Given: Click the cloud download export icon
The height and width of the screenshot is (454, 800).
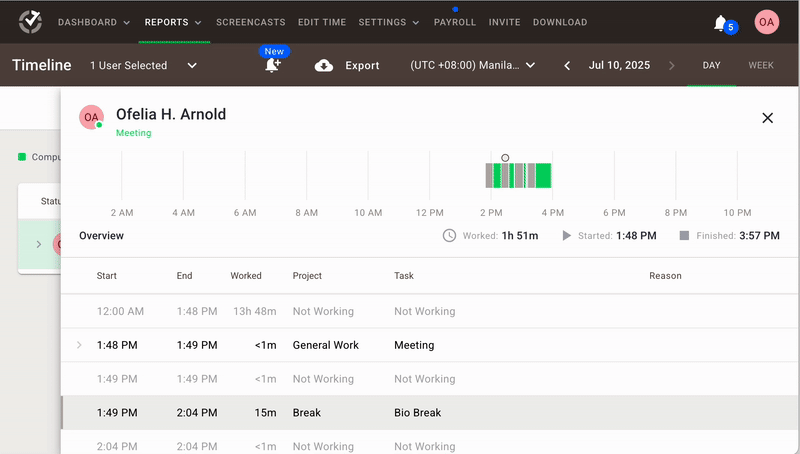Looking at the screenshot, I should pyautogui.click(x=324, y=65).
